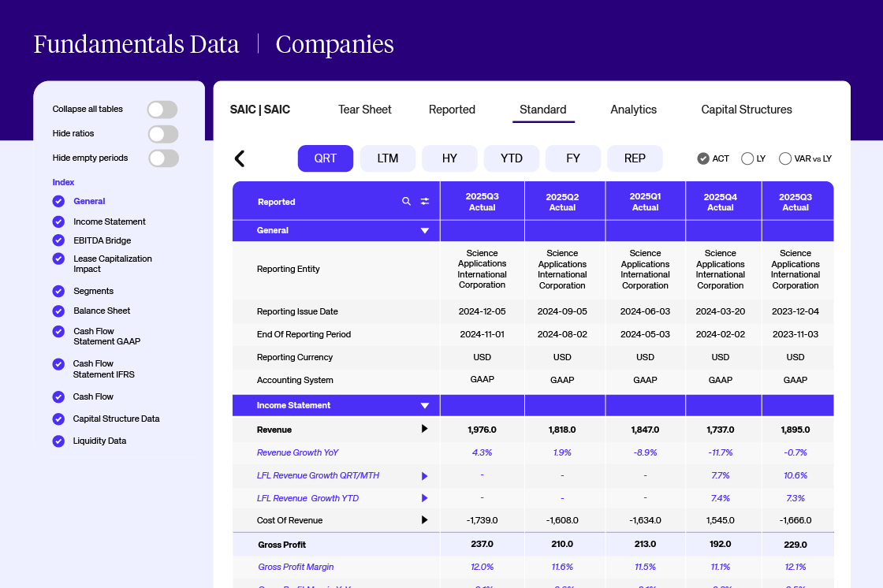Open the Tear Sheet tab
This screenshot has width=883, height=588.
point(364,110)
